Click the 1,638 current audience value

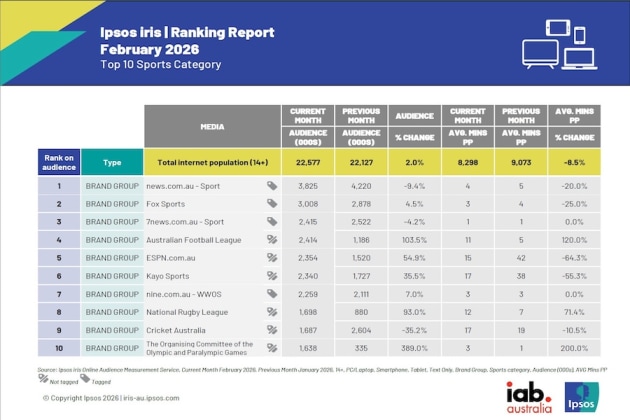[308, 348]
